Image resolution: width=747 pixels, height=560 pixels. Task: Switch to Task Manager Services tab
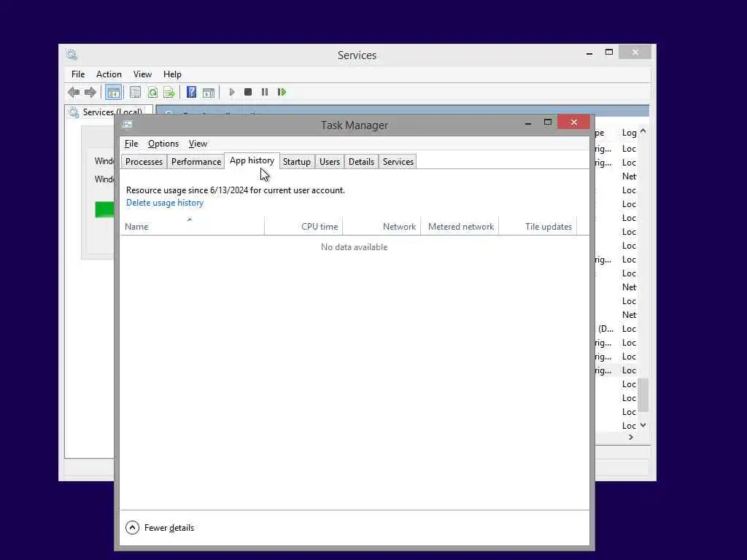coord(398,162)
